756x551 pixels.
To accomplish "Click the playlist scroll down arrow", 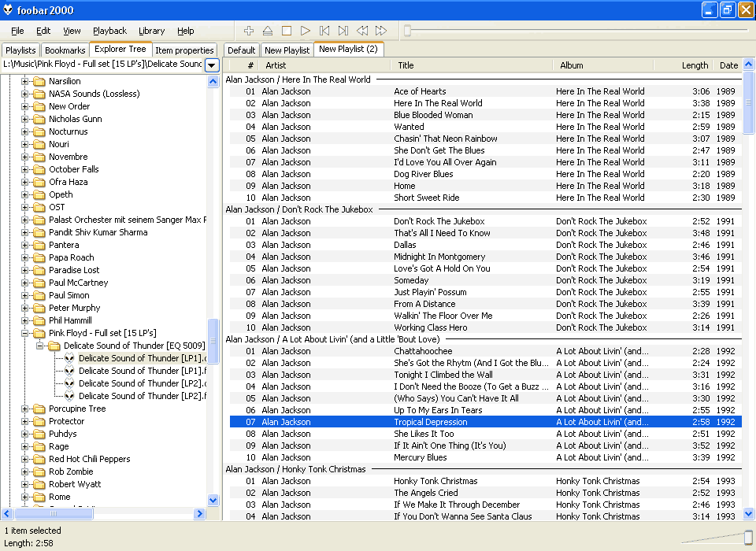I will pyautogui.click(x=748, y=514).
